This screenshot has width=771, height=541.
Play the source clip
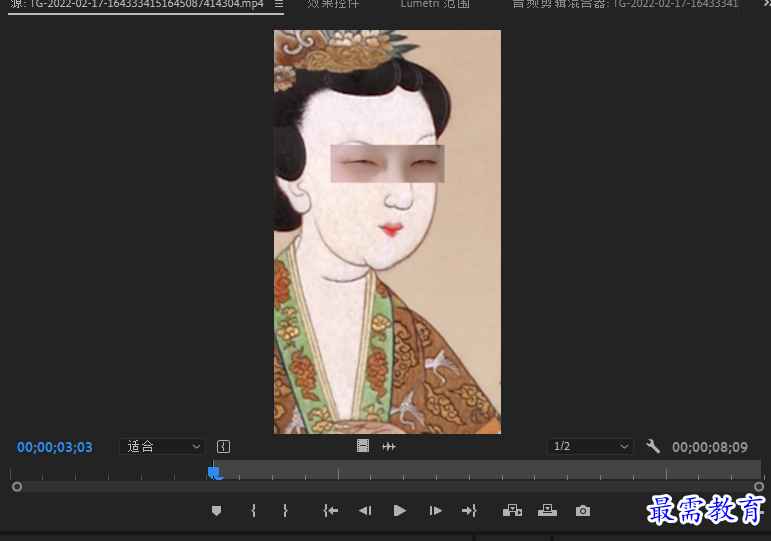(400, 511)
